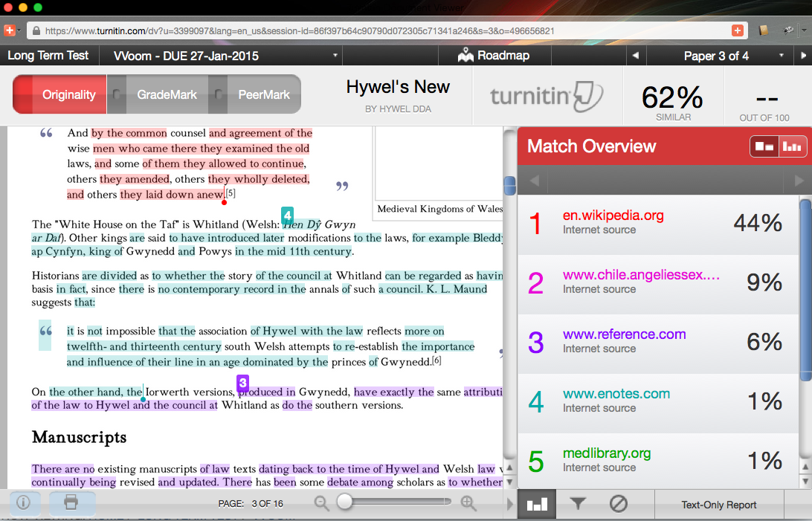Screen dimensions: 812x521
Task: Go to the next paper arrow
Action: [x=803, y=56]
